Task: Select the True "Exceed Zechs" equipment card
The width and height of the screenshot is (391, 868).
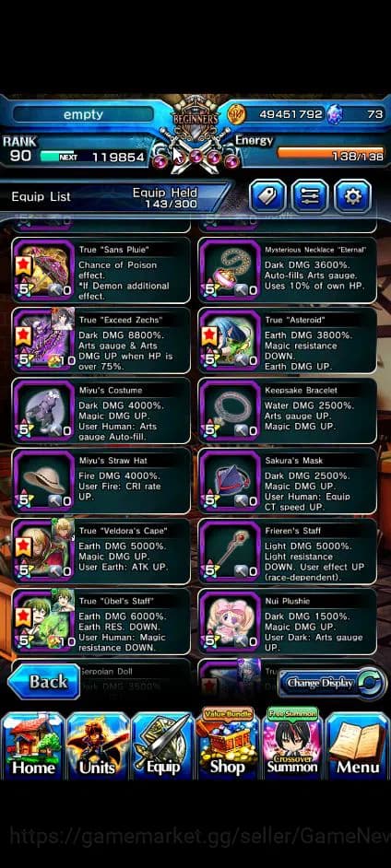Action: click(x=101, y=341)
